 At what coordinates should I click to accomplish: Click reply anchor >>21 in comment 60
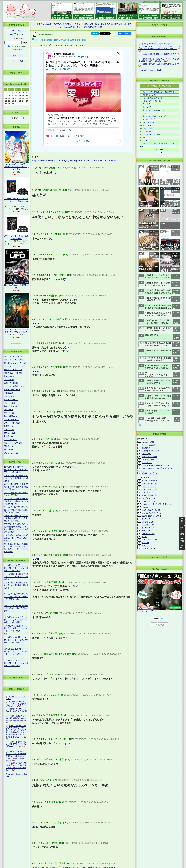point(36,371)
